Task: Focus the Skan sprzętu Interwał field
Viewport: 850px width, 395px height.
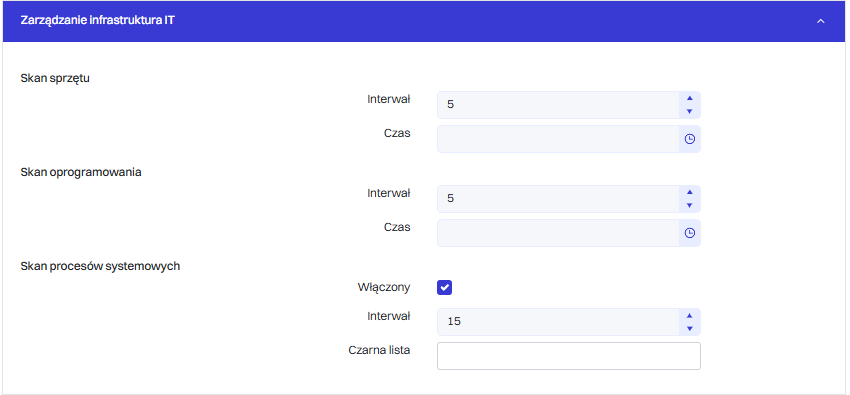Action: click(x=558, y=105)
